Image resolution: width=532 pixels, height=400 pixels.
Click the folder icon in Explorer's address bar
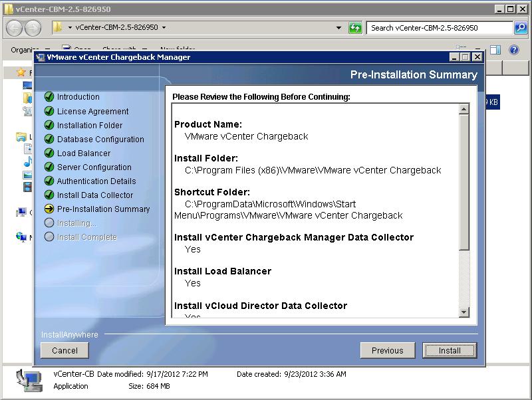(58, 27)
